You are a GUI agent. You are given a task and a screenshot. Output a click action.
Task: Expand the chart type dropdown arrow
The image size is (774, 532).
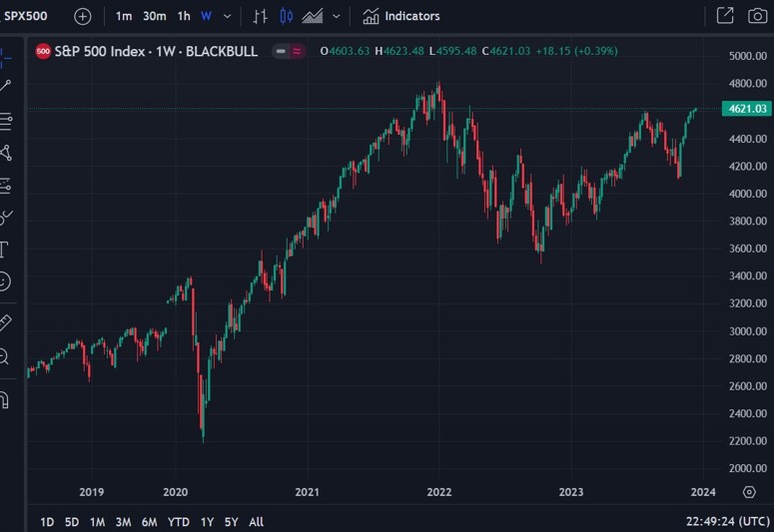[x=336, y=16]
